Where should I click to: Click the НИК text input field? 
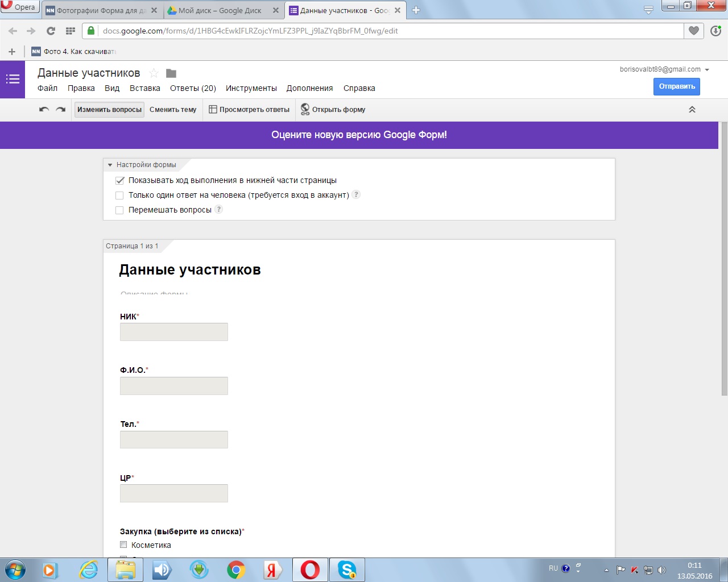click(173, 332)
